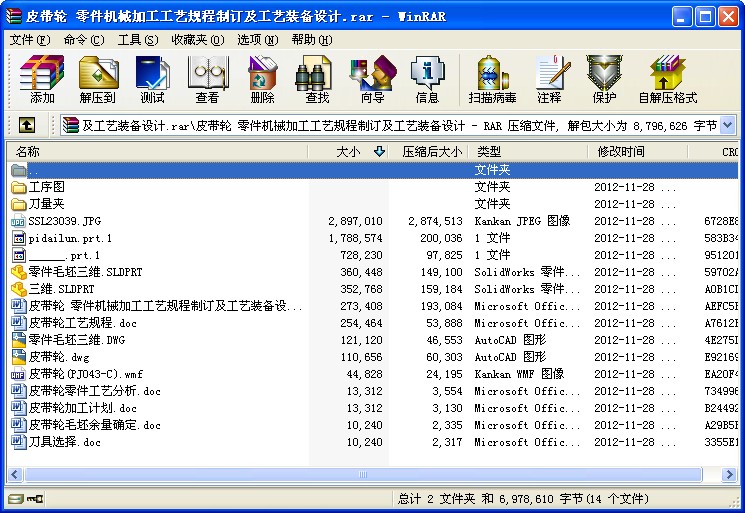Click the packed size 200,036
Viewport: 745px width, 513px height.
[441, 238]
